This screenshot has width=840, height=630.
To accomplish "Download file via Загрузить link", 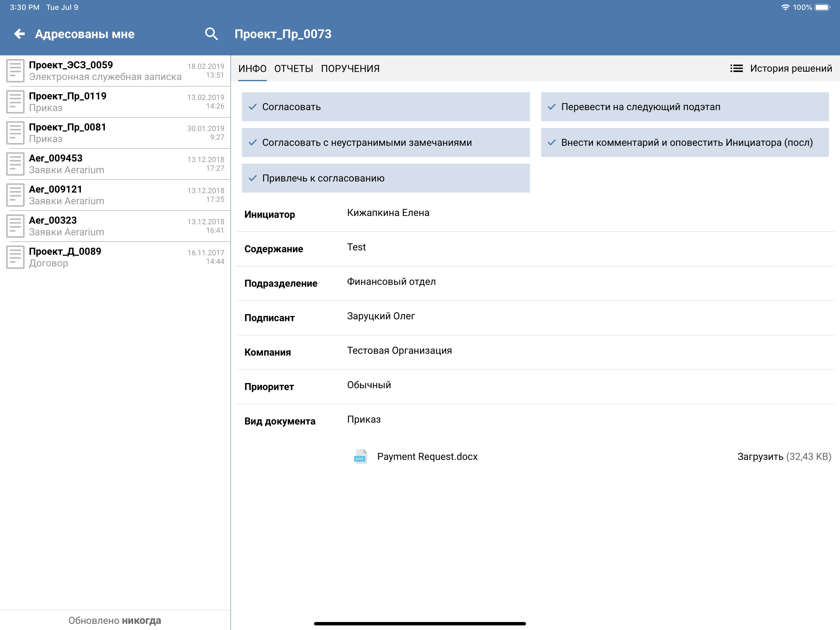I will pos(784,457).
